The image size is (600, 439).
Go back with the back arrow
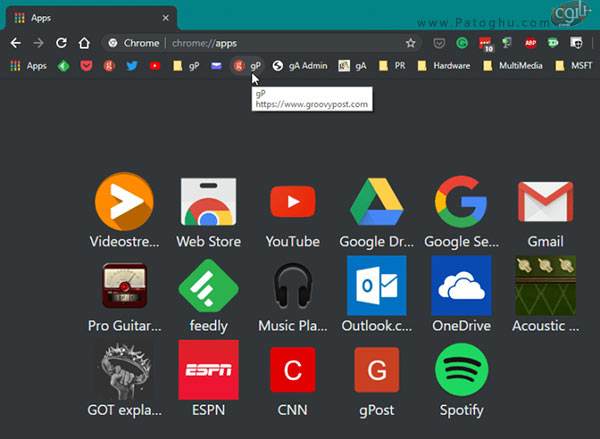16,43
